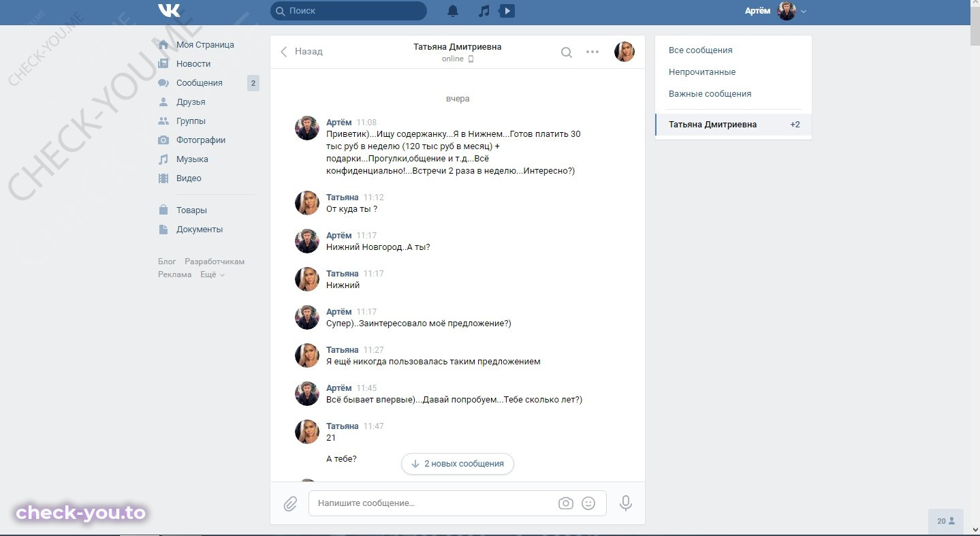Image resolution: width=980 pixels, height=536 pixels.
Task: Open Музыка in left menu
Action: click(192, 159)
